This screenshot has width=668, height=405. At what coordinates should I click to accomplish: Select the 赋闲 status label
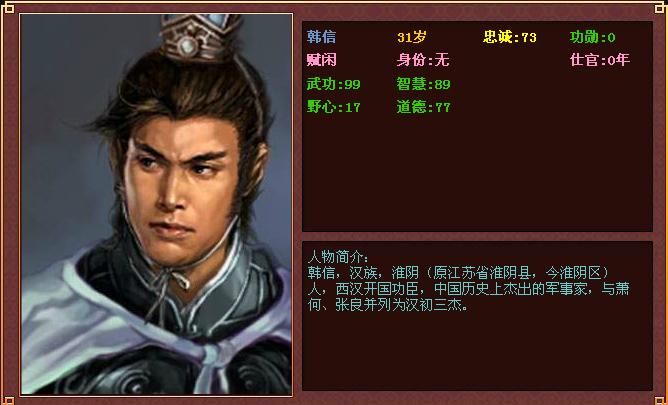pyautogui.click(x=321, y=60)
